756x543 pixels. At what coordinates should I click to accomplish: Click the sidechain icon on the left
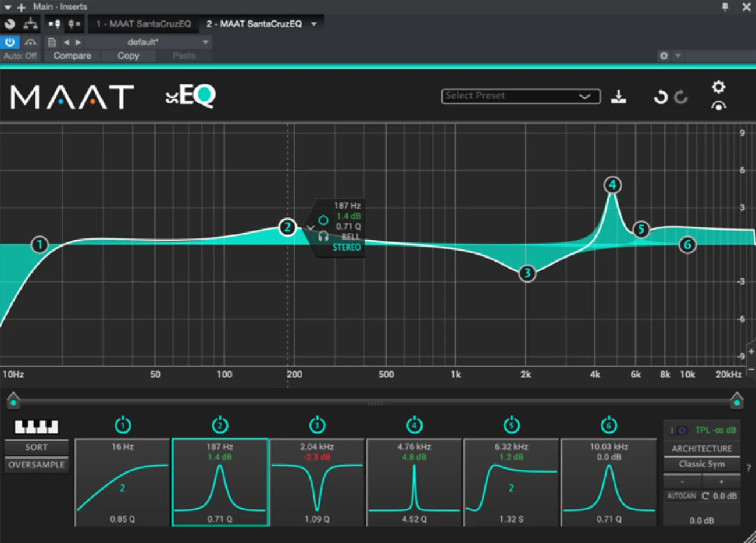(x=55, y=24)
